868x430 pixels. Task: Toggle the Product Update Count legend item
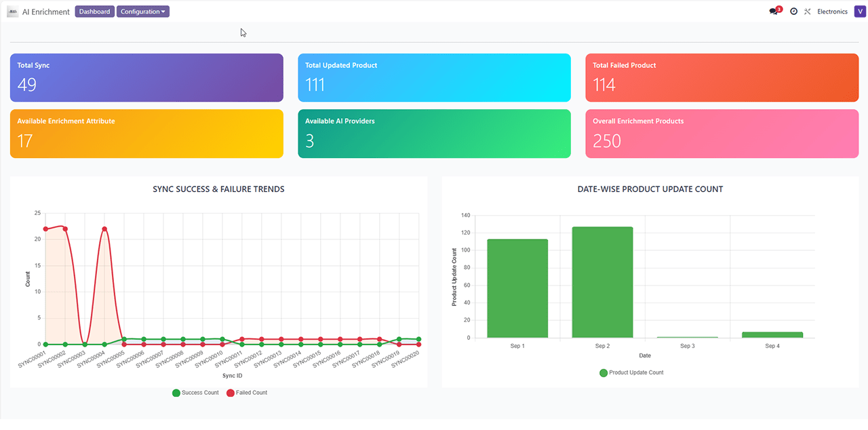[x=631, y=372]
